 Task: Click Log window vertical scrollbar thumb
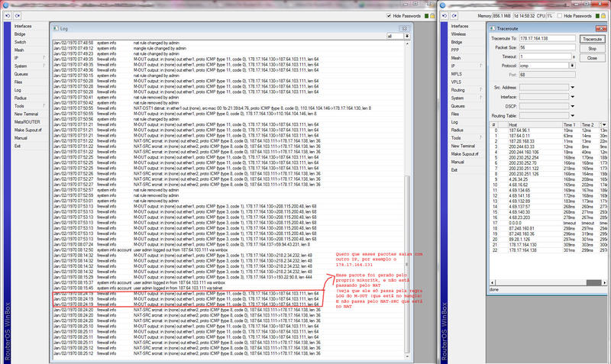tap(407, 263)
